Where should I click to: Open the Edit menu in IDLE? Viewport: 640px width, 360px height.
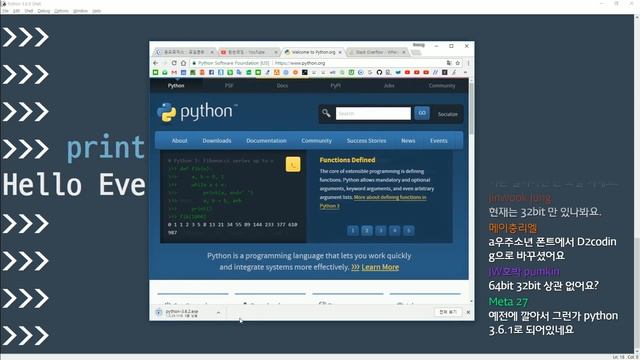(x=16, y=11)
